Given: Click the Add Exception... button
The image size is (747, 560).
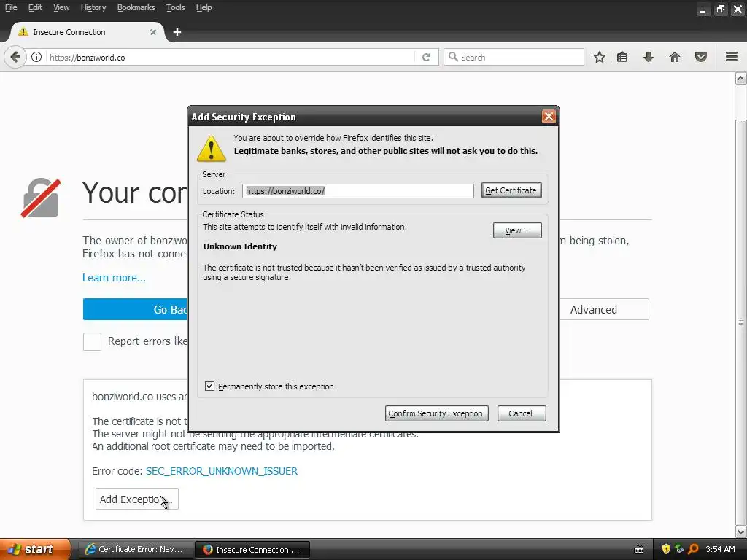Looking at the screenshot, I should pos(136,499).
